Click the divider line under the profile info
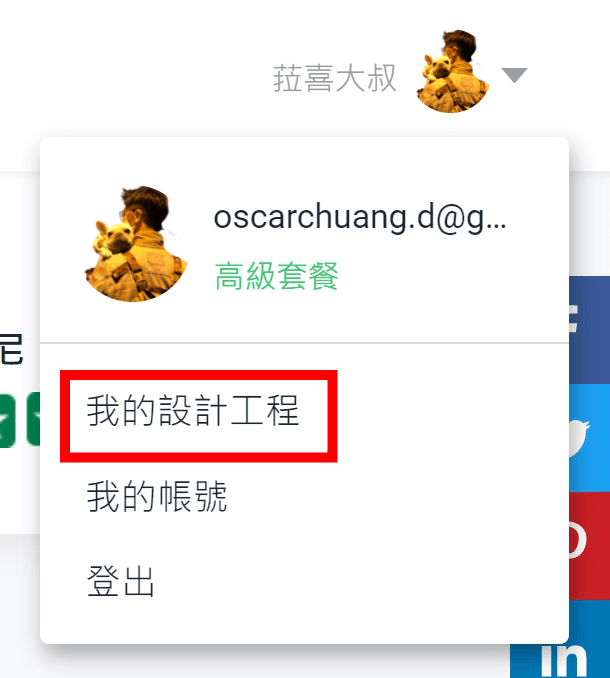 click(x=304, y=343)
